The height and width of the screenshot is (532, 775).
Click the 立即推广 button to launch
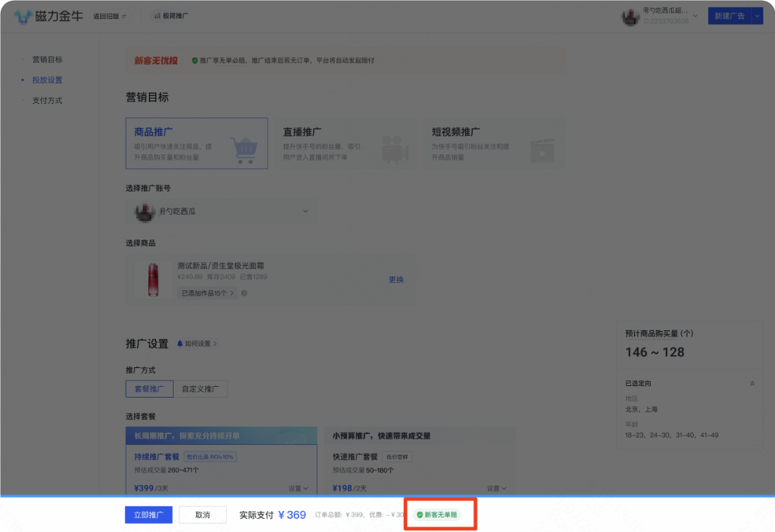click(148, 514)
